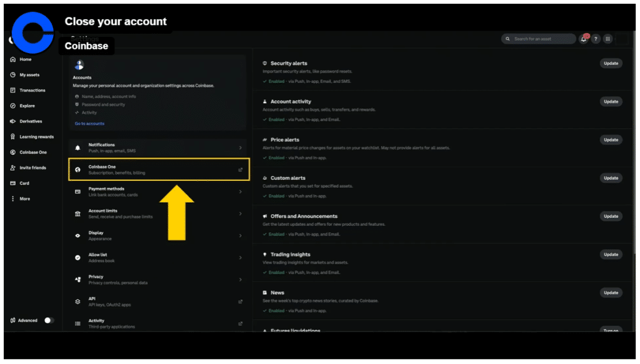Update News notification settings
This screenshot has width=640, height=364.
tap(611, 293)
